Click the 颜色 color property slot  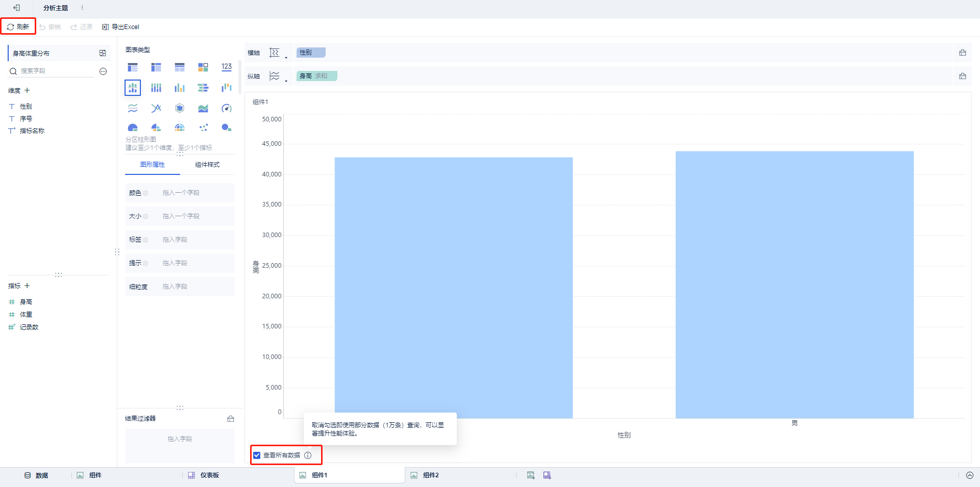pos(180,193)
